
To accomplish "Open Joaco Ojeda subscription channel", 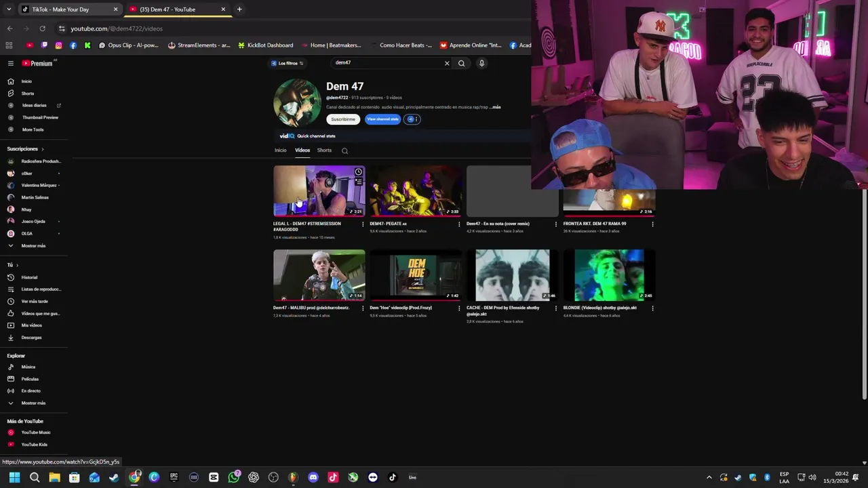I will pyautogui.click(x=34, y=222).
